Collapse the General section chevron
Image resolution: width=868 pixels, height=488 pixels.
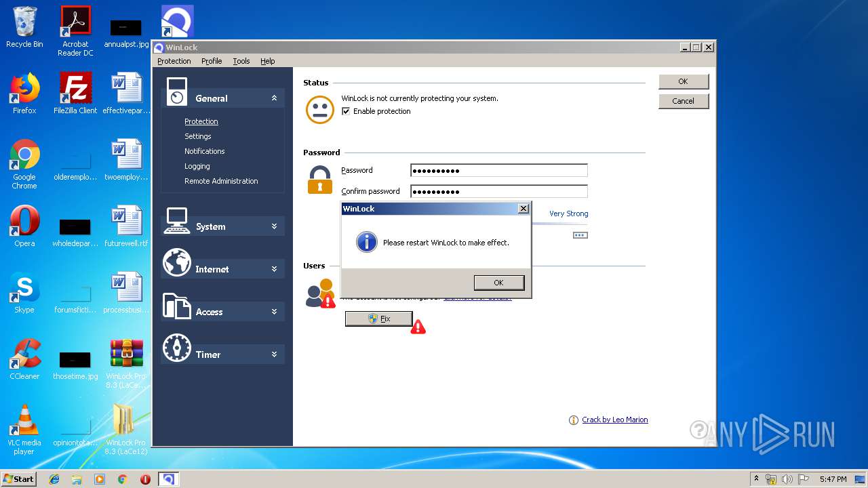(274, 98)
